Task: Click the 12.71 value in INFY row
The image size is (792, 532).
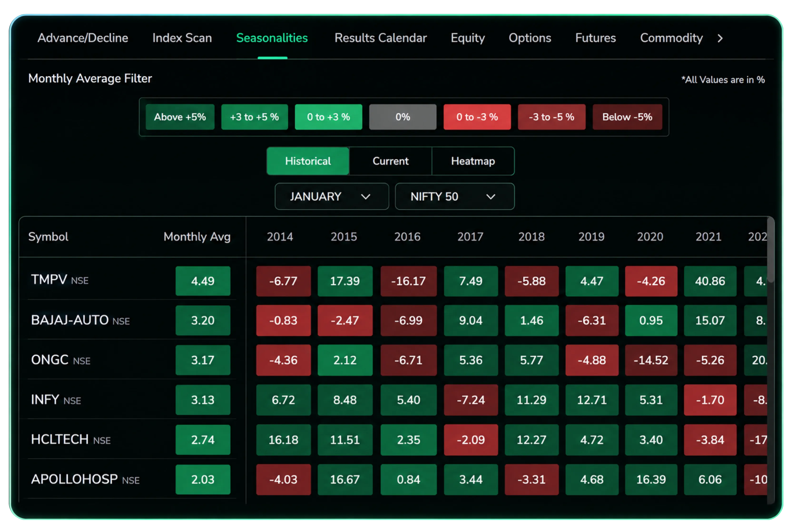Action: point(592,400)
